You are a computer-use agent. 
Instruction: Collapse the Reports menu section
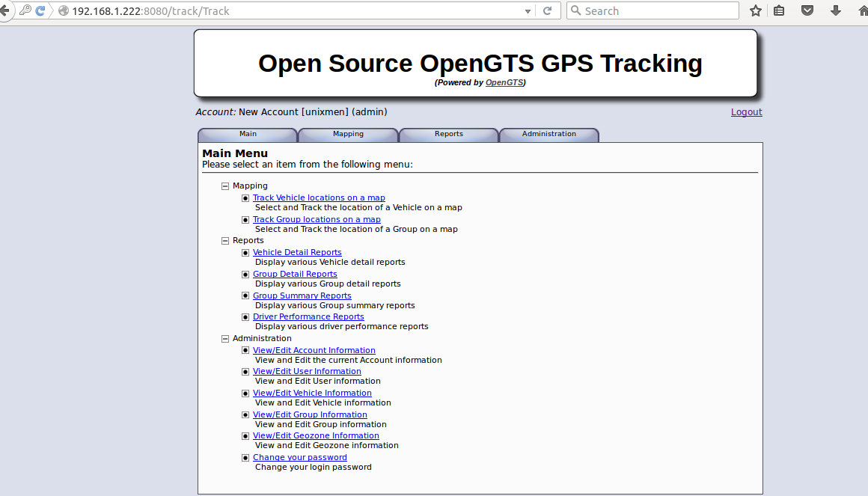coord(225,241)
